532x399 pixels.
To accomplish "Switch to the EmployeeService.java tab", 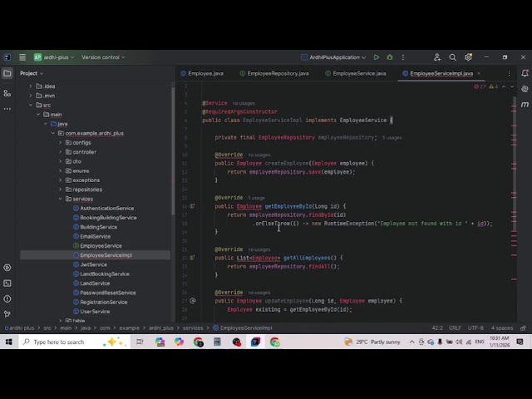I will click(x=355, y=73).
